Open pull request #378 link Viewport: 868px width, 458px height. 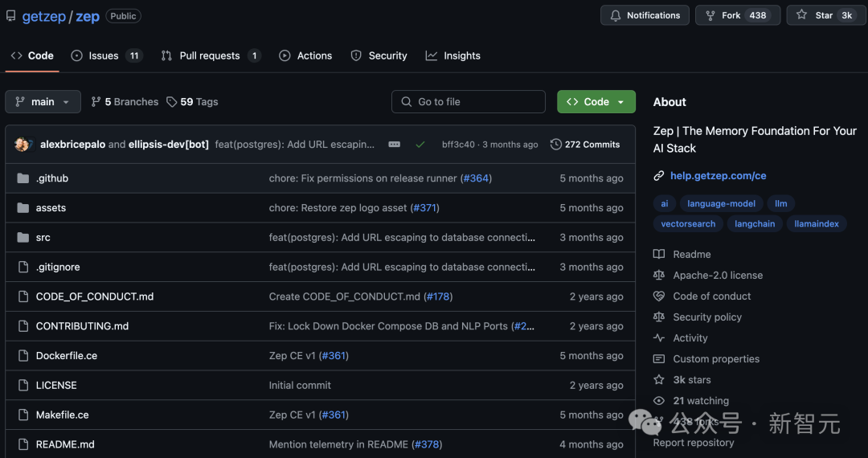pos(427,444)
